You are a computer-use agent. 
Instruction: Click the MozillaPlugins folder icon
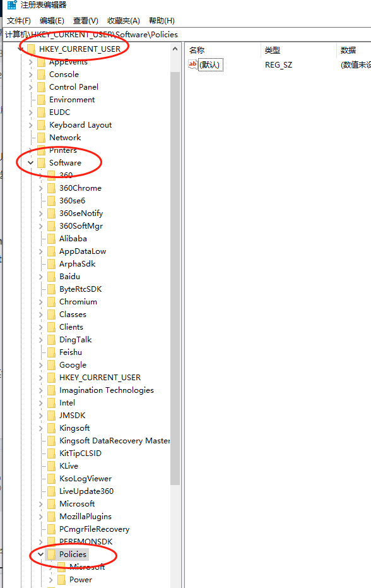52,517
